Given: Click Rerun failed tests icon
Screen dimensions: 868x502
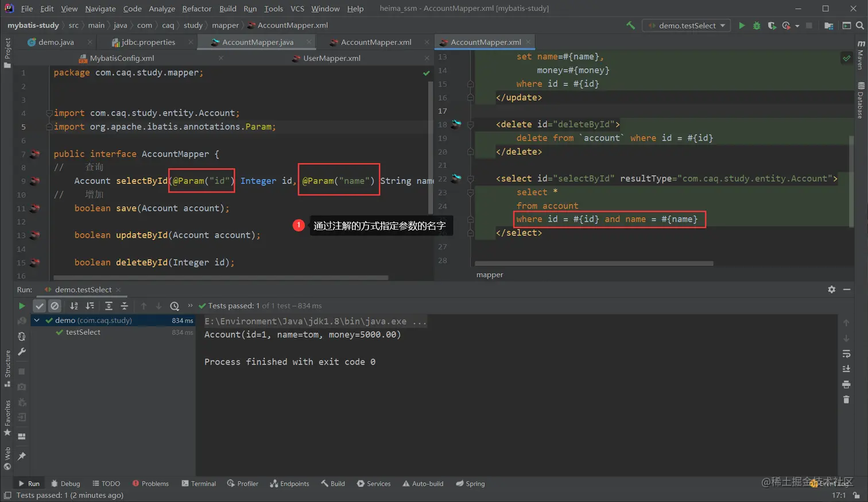Looking at the screenshot, I should (x=22, y=320).
